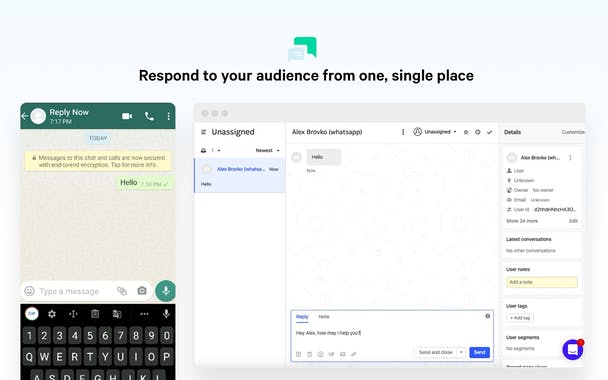Open the hamburger menu beside Unassigned
This screenshot has height=380, width=608.
point(204,132)
